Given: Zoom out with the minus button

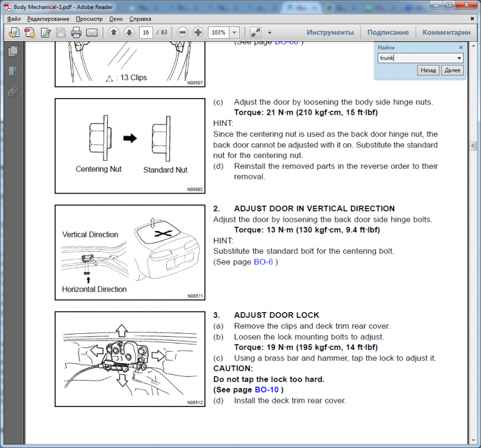Looking at the screenshot, I should [183, 32].
